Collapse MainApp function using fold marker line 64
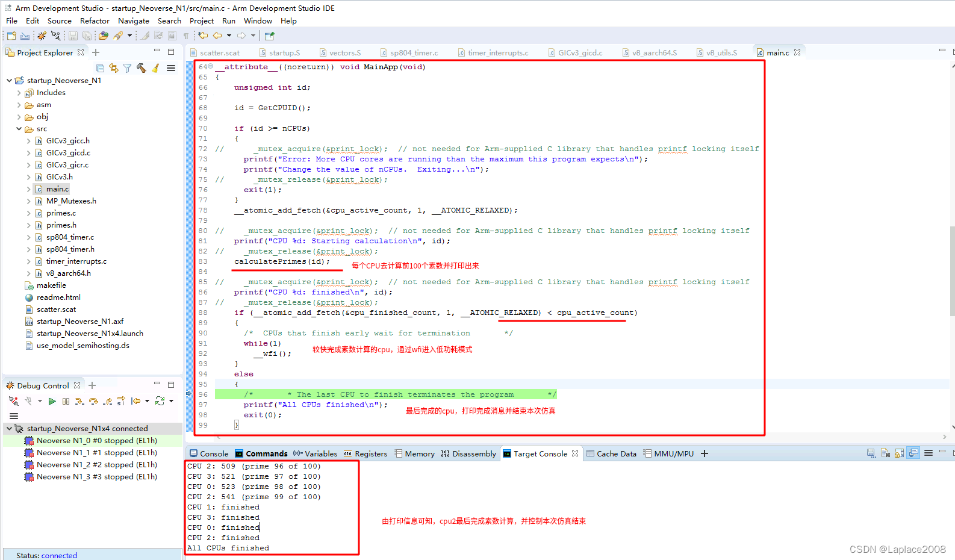Screen dimensions: 955x560 coord(211,66)
